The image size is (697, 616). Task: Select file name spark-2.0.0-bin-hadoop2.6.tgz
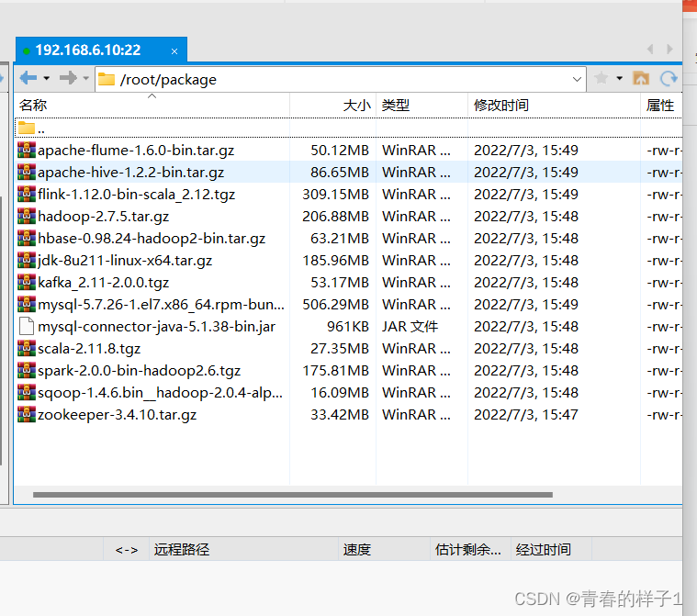pos(140,371)
